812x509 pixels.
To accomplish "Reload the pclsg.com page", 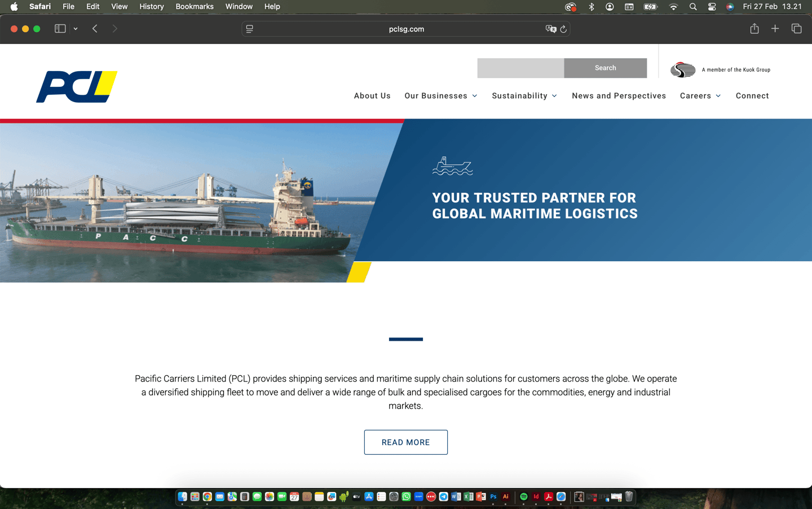I will coord(563,29).
